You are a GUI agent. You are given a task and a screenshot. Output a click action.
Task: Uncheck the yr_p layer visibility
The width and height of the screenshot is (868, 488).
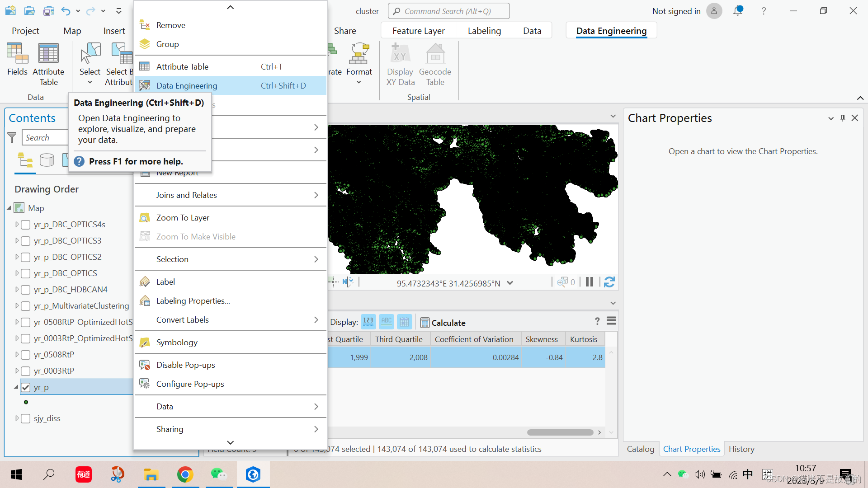[26, 387]
